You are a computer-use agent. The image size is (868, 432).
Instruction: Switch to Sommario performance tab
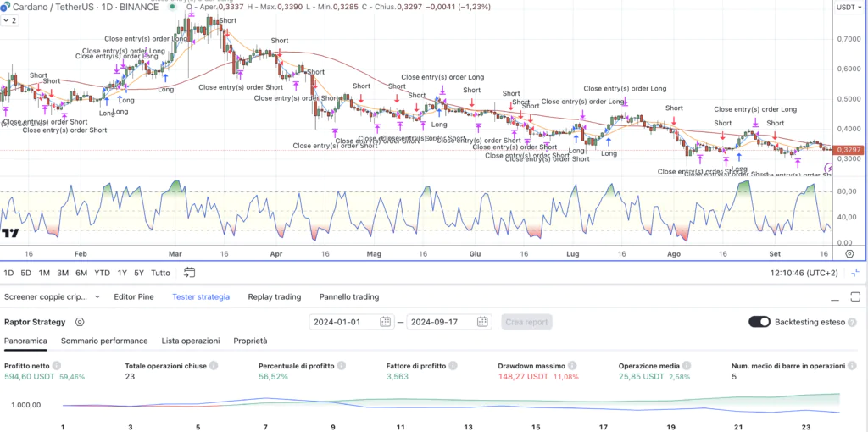(x=104, y=341)
